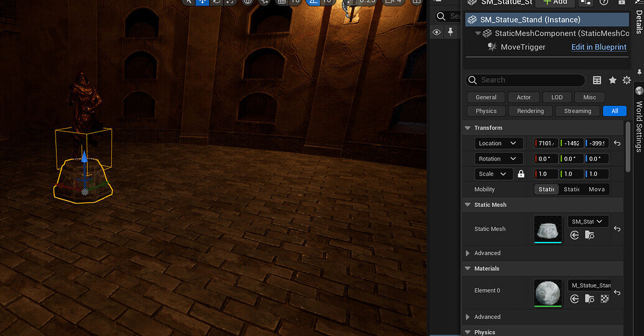
Task: Select the Actor filter tab
Action: 524,97
